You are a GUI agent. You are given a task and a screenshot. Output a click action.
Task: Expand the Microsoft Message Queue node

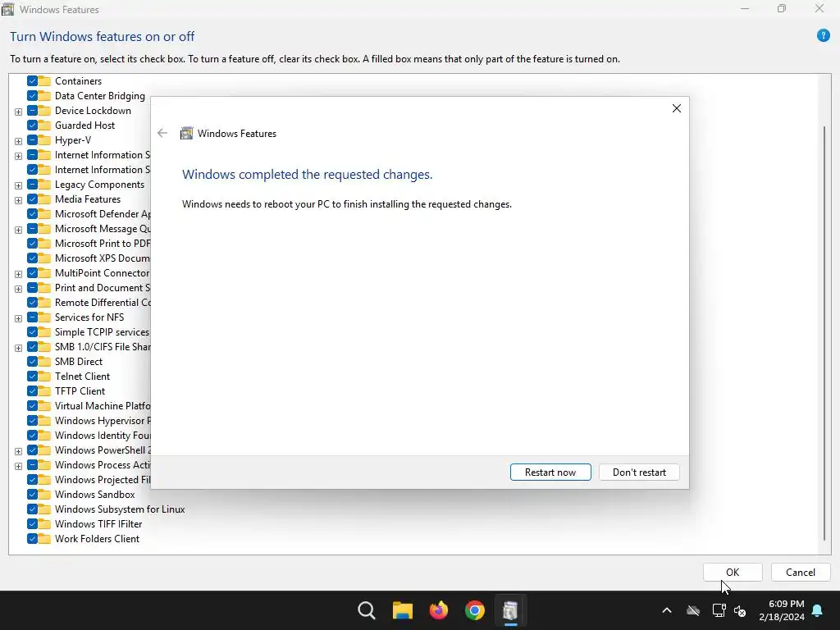click(18, 230)
